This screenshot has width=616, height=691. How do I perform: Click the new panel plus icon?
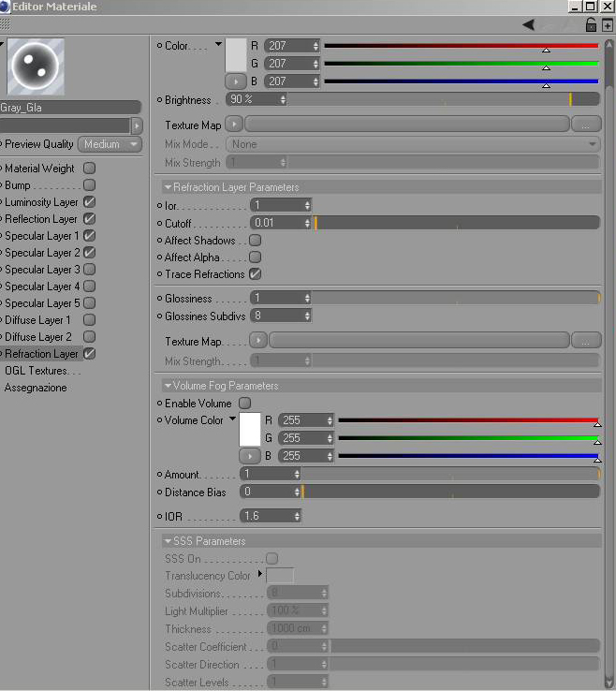pyautogui.click(x=608, y=25)
